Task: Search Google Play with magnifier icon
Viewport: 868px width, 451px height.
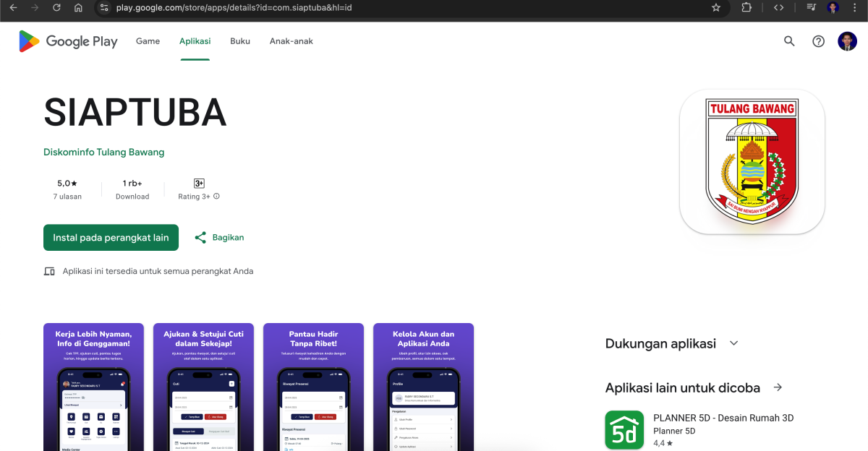Action: (x=789, y=41)
